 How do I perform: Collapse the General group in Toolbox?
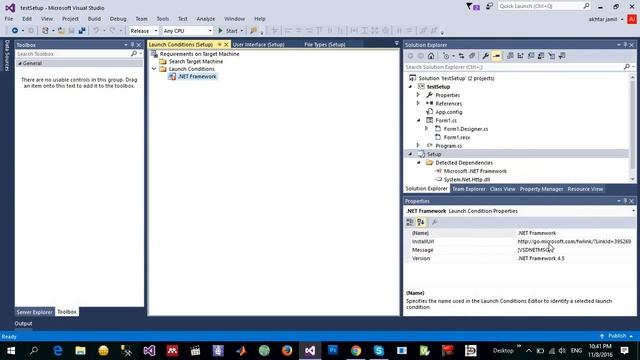click(20, 63)
